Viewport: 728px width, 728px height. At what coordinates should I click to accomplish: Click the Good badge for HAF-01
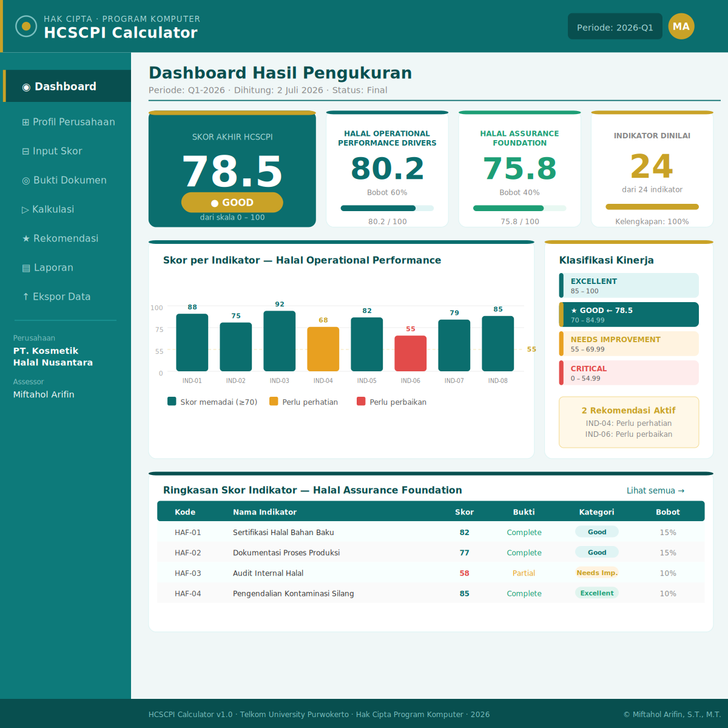pyautogui.click(x=597, y=532)
